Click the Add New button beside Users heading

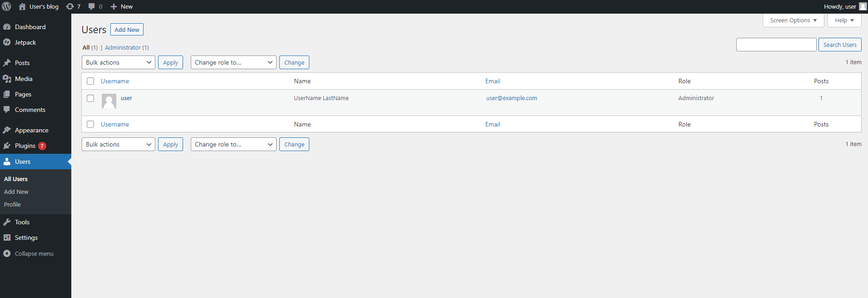(127, 30)
